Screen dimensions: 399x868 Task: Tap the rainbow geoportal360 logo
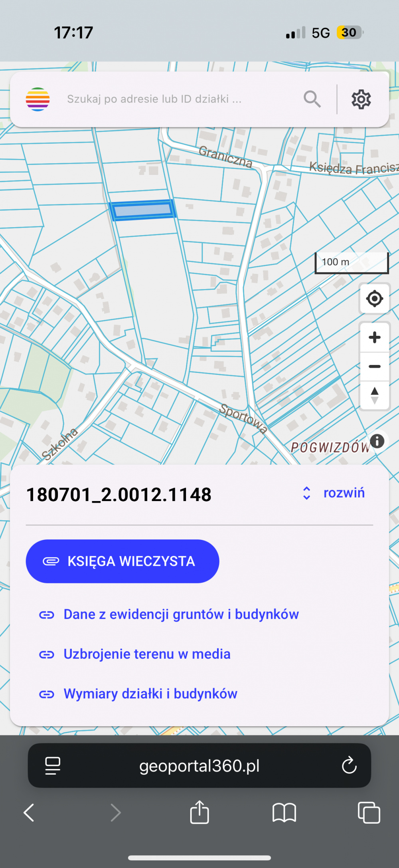38,99
